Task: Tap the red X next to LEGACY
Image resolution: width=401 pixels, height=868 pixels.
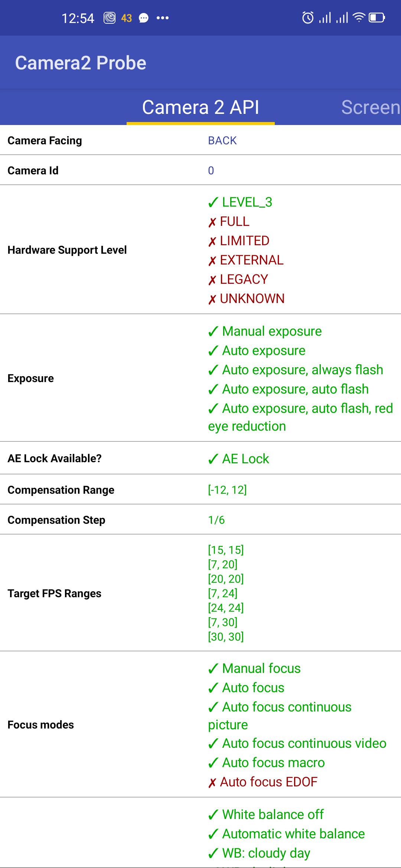Action: click(x=212, y=280)
